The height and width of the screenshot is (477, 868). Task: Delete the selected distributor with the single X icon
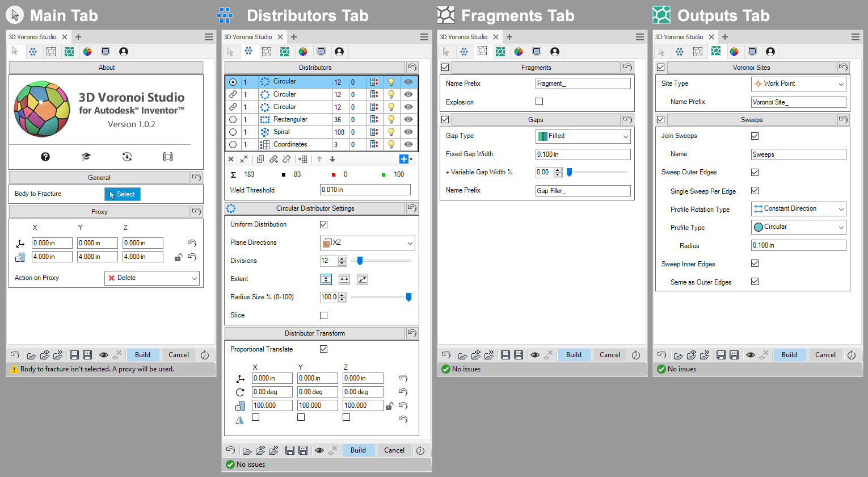click(231, 159)
